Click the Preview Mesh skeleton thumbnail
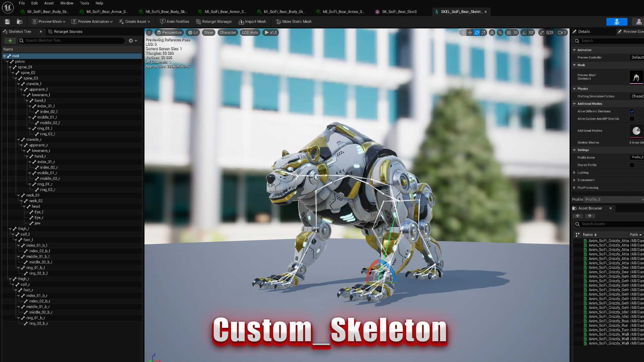 pyautogui.click(x=636, y=77)
